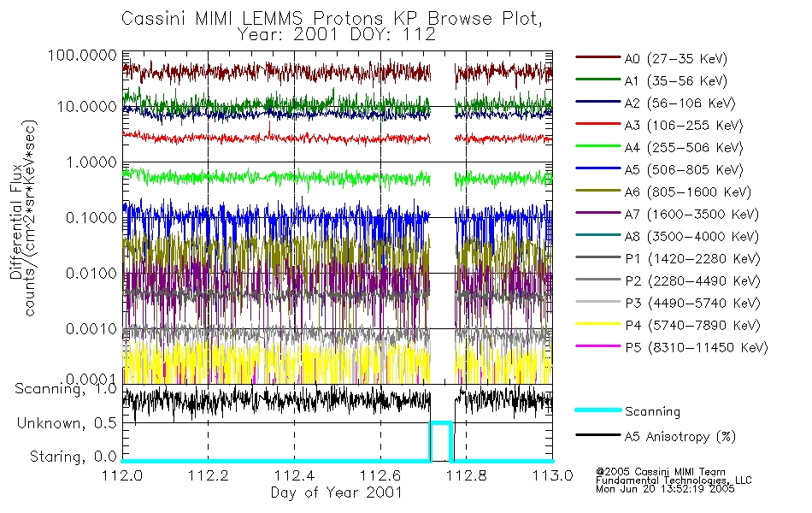Select the A7 (1600-3500 KeV) legend label

tap(691, 215)
